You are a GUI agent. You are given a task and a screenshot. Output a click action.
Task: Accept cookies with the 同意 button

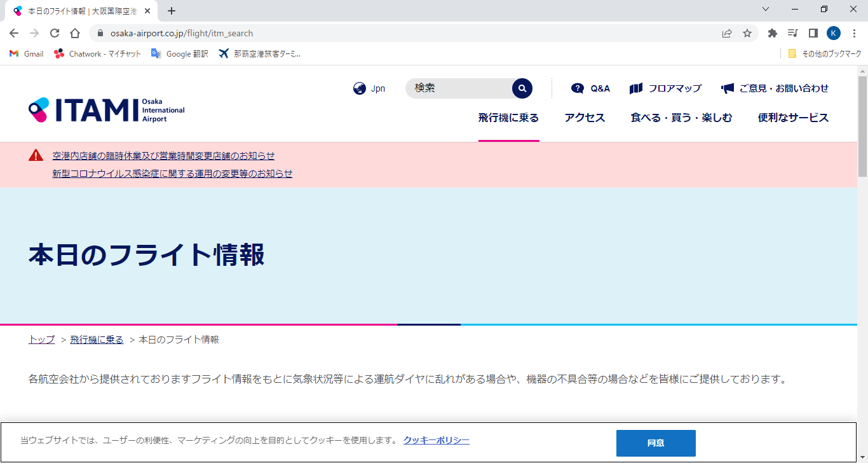click(656, 443)
